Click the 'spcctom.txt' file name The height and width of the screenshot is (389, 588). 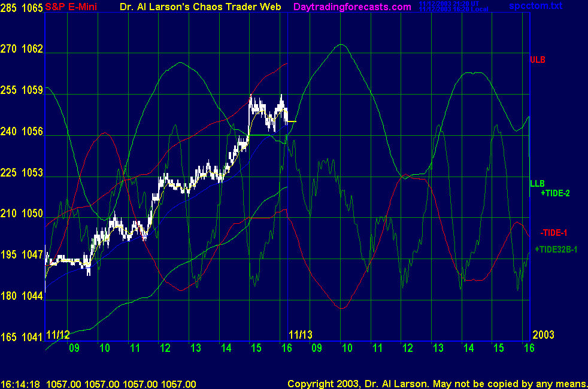pyautogui.click(x=535, y=6)
